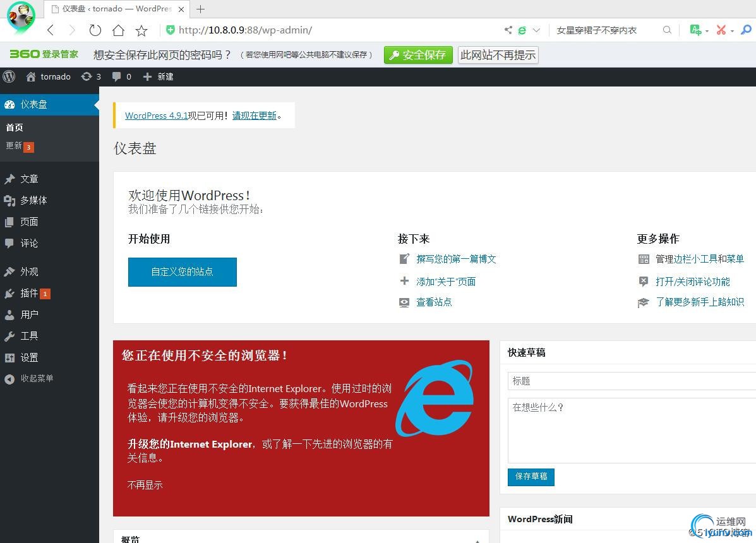756x543 pixels.
Task: Open the 文章 posts menu
Action: click(x=49, y=179)
